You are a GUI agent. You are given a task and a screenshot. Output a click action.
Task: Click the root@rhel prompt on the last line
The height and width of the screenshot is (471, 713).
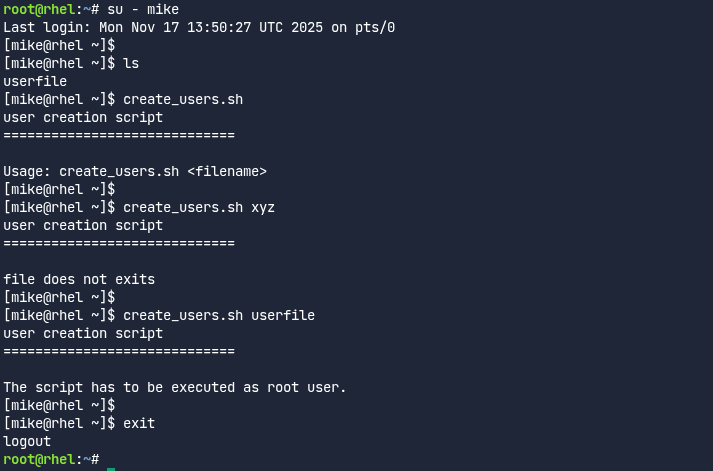tap(39, 460)
